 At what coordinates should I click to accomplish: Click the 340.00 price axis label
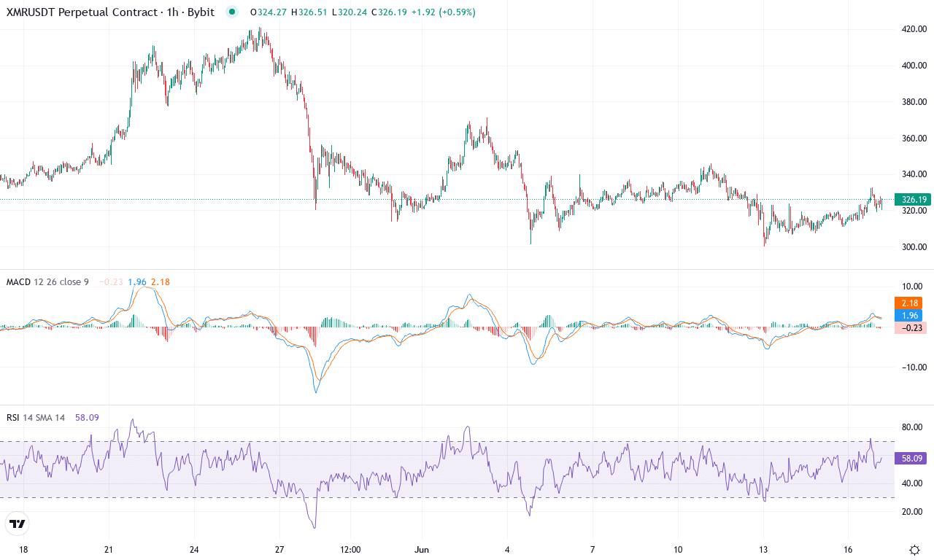pyautogui.click(x=914, y=174)
